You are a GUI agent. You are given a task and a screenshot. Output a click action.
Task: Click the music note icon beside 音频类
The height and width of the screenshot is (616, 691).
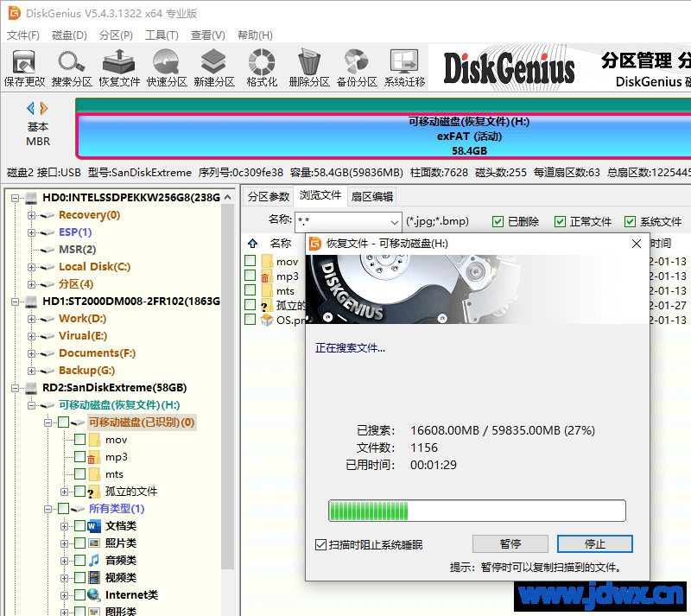pyautogui.click(x=93, y=561)
